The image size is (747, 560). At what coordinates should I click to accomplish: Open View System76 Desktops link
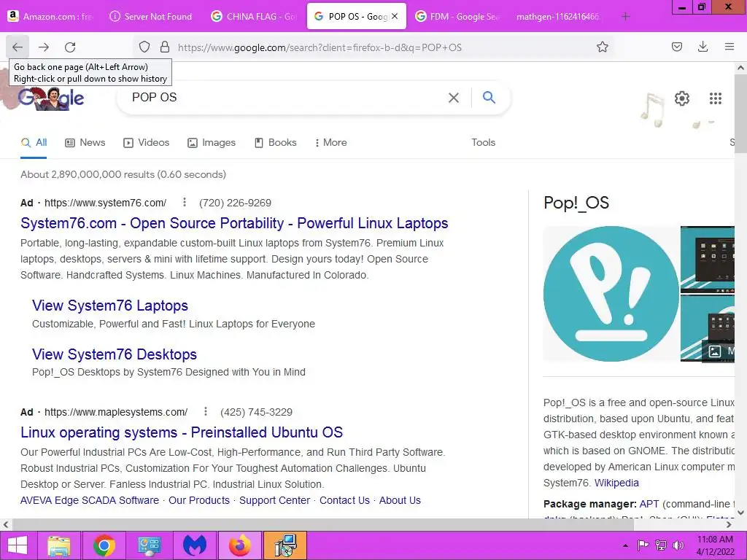(x=115, y=354)
